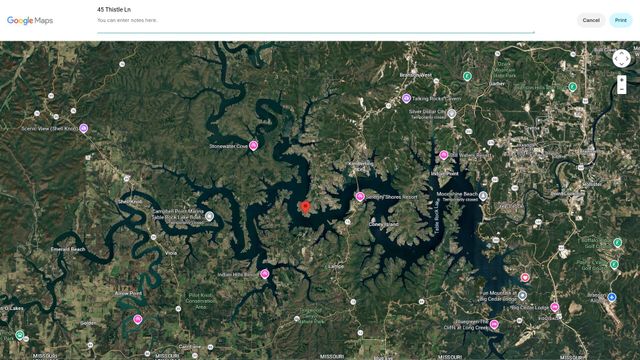The width and height of the screenshot is (640, 360).
Task: Select the Stonewater Cove lodging marker
Action: (253, 146)
